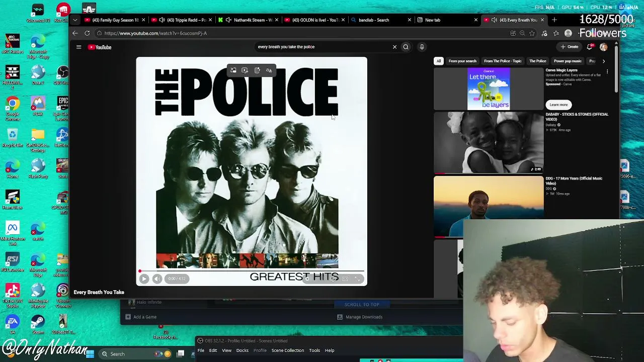Select the From your search chip
Screen dimensions: 644x362
462,61
